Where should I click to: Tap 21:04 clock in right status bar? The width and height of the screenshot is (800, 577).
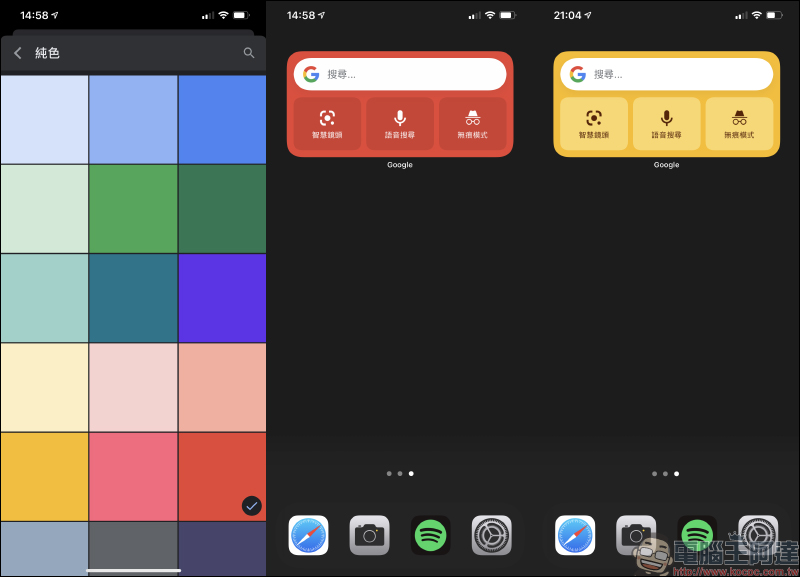(x=567, y=15)
